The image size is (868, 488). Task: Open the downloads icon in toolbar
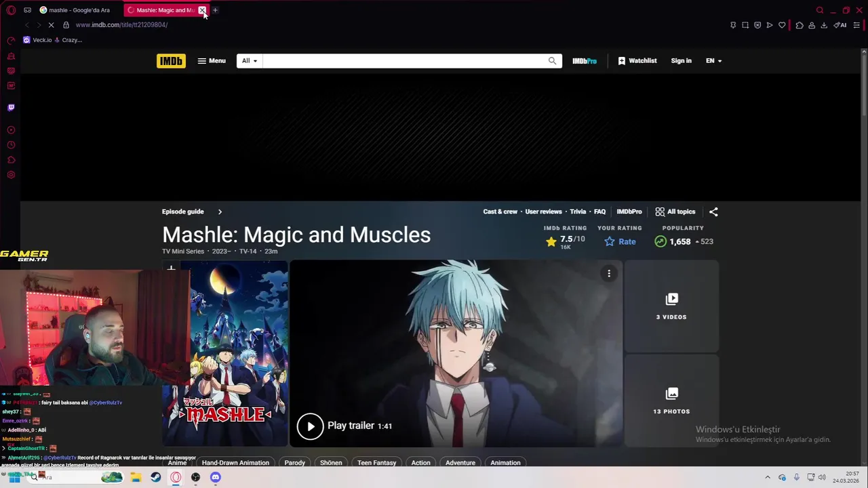tap(824, 25)
